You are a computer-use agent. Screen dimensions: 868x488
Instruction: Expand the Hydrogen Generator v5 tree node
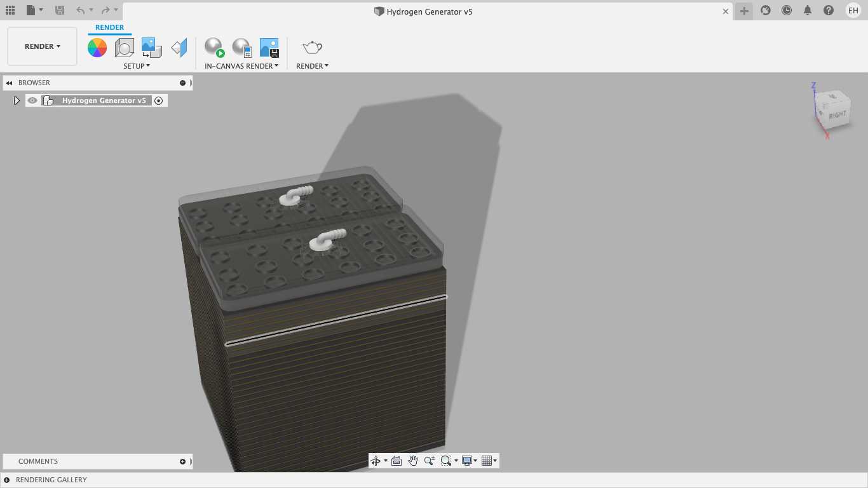coord(17,100)
